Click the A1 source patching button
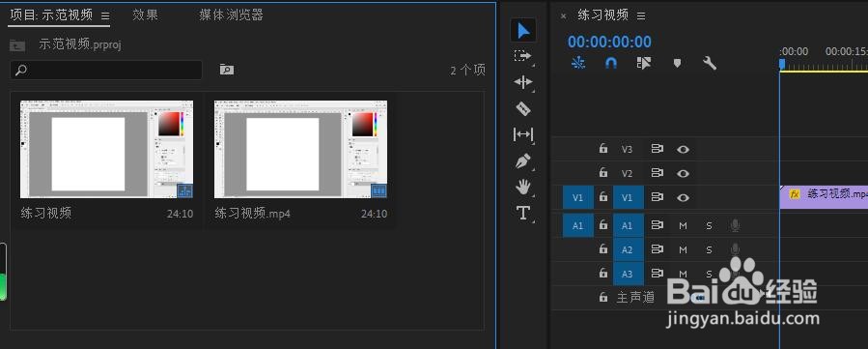This screenshot has width=868, height=349. pyautogui.click(x=578, y=225)
